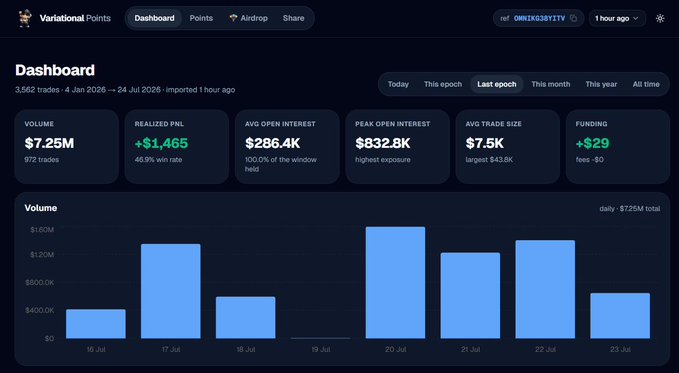Click the $800.0K axis label

pyautogui.click(x=40, y=282)
